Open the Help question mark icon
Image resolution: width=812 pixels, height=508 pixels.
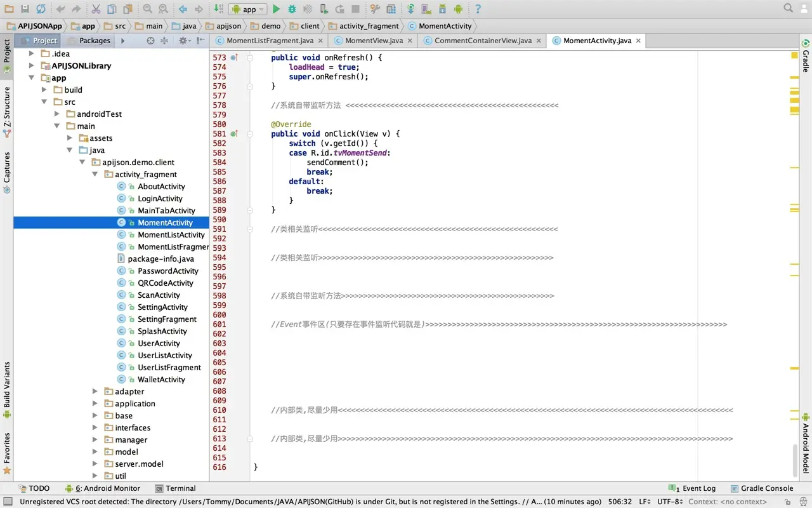point(478,9)
